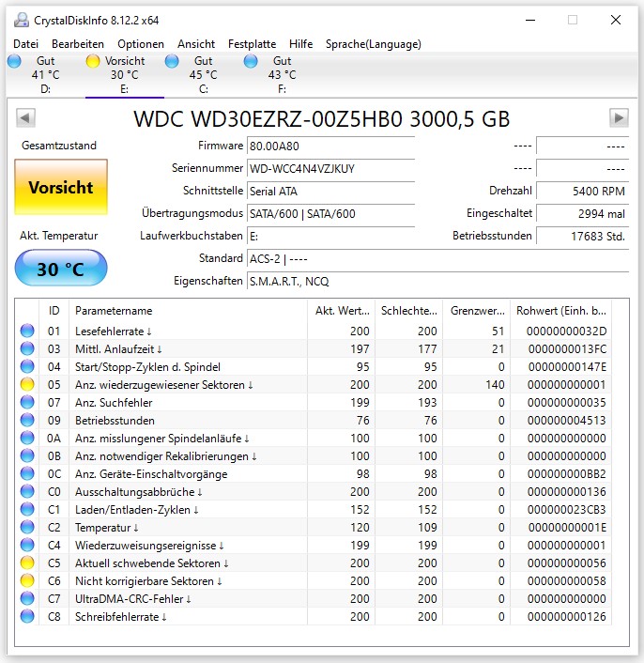The image size is (644, 663).
Task: Click the Schnittstelle field Serial ATA
Action: point(330,192)
